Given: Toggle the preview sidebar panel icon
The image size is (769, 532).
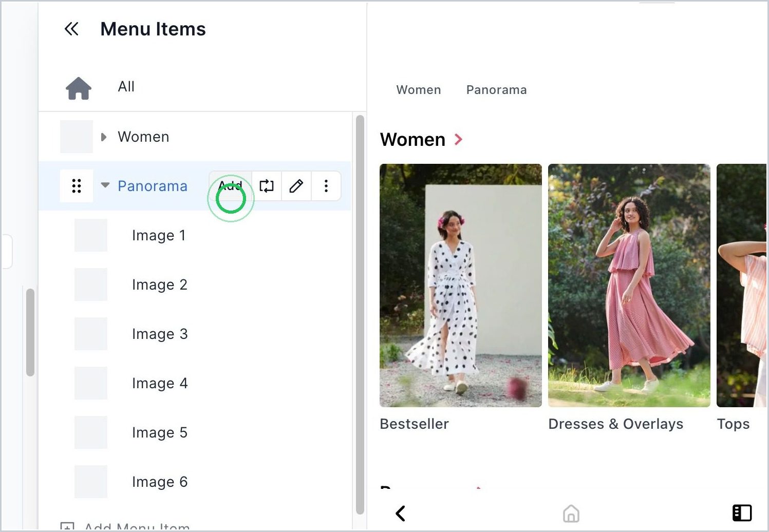Looking at the screenshot, I should (x=742, y=513).
